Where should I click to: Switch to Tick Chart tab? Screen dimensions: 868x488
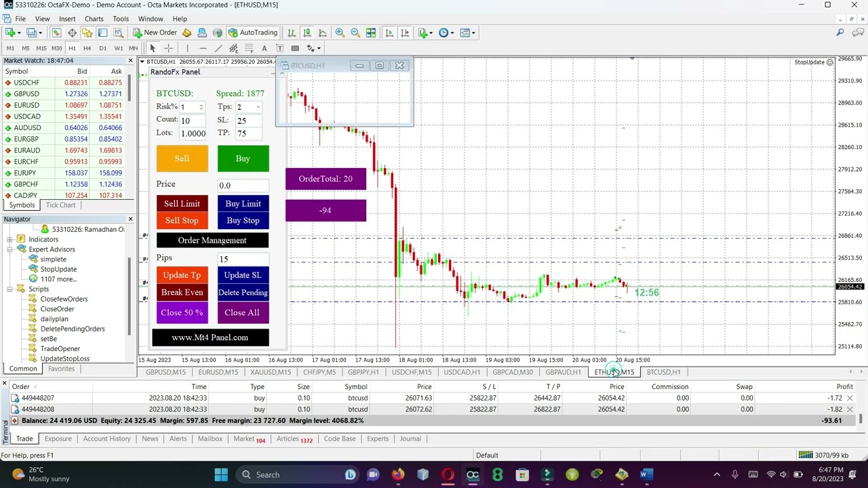(x=60, y=205)
